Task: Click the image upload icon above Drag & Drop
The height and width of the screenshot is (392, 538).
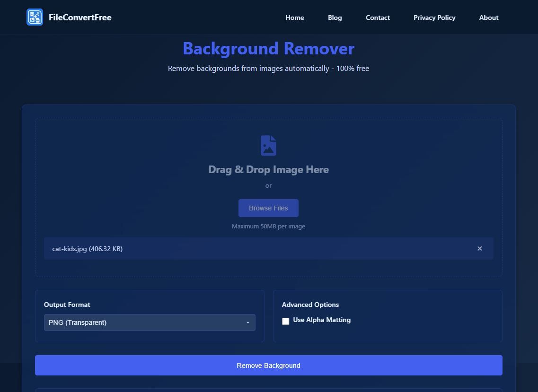Action: pos(268,145)
